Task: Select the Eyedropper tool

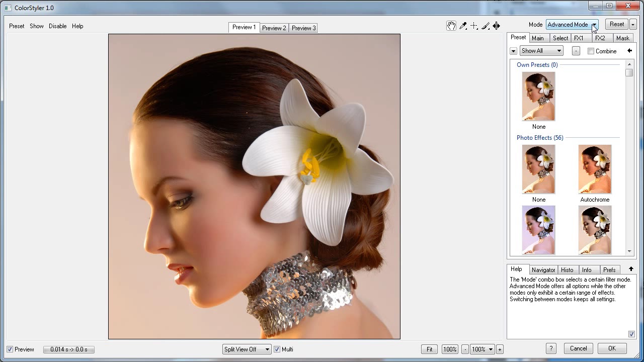Action: (x=463, y=26)
